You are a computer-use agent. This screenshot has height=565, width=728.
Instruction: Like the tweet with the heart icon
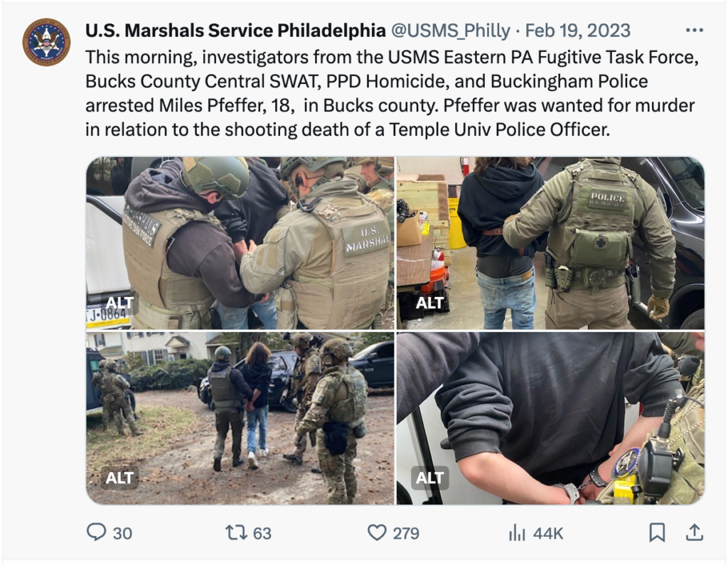point(377,532)
